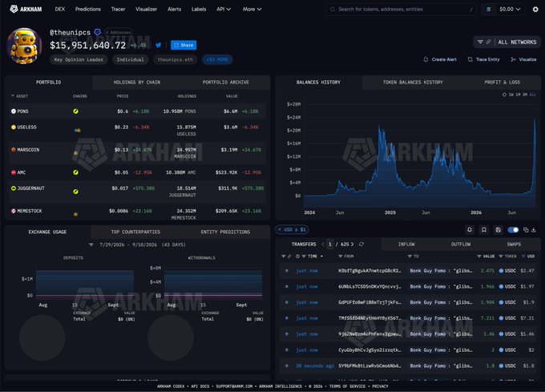Switch to Holdings By Chain tab
Screen dimensions: 545x392
click(x=136, y=83)
